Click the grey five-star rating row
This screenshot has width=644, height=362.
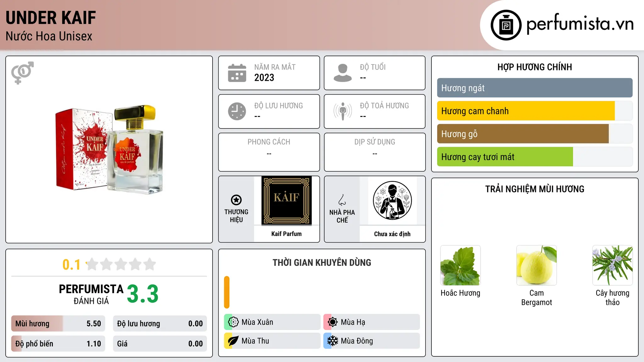pyautogui.click(x=121, y=264)
